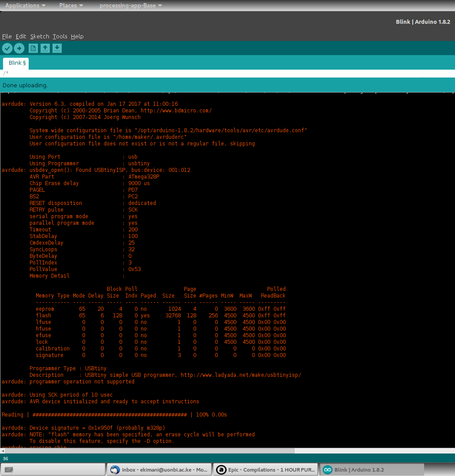Screen dimensions: 455x476
Task: Click the show desktop taskbar icon
Action: click(x=9, y=470)
